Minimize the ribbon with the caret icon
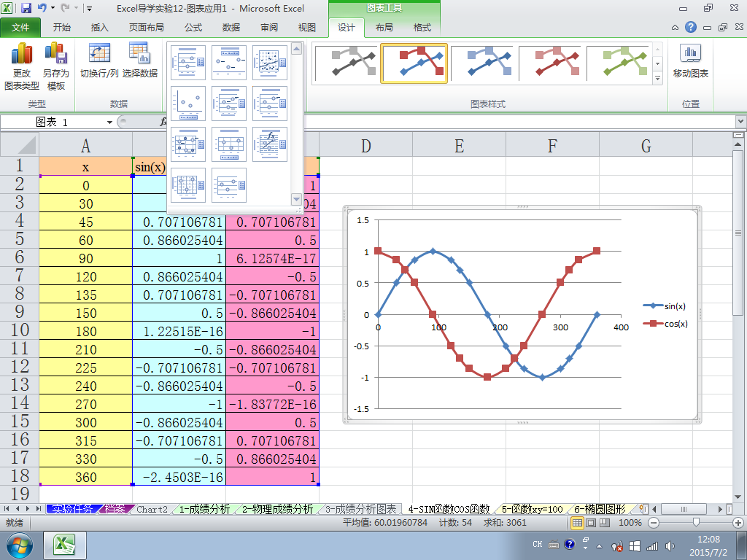747x560 pixels. [x=675, y=28]
